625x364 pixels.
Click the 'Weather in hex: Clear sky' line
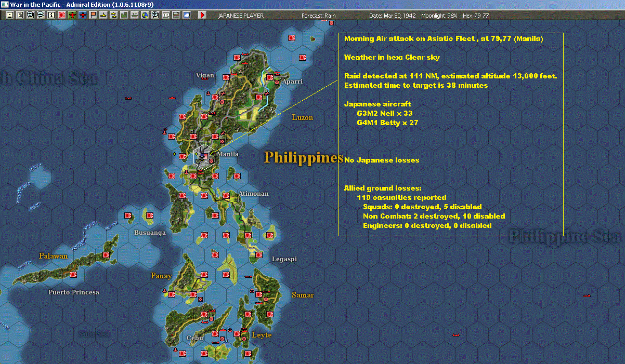point(392,57)
